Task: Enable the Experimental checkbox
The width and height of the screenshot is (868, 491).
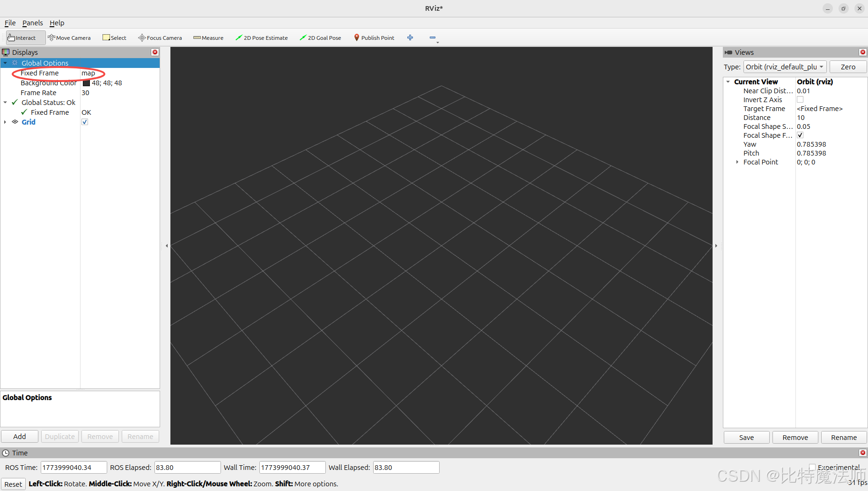Action: click(x=812, y=467)
